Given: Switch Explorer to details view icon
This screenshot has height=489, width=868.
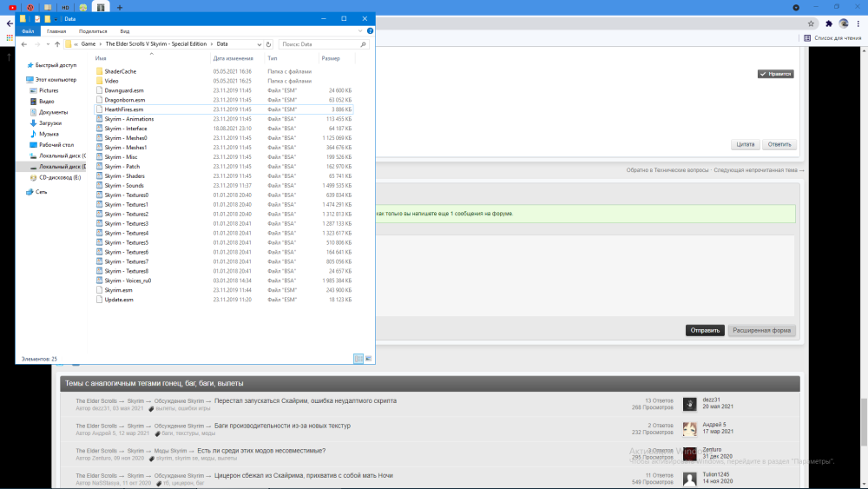Looking at the screenshot, I should [358, 359].
